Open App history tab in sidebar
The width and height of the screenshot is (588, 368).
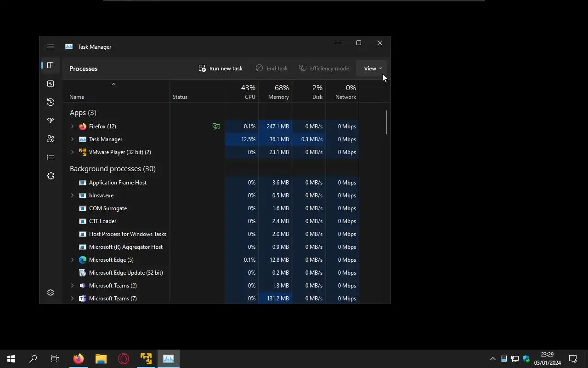(51, 102)
